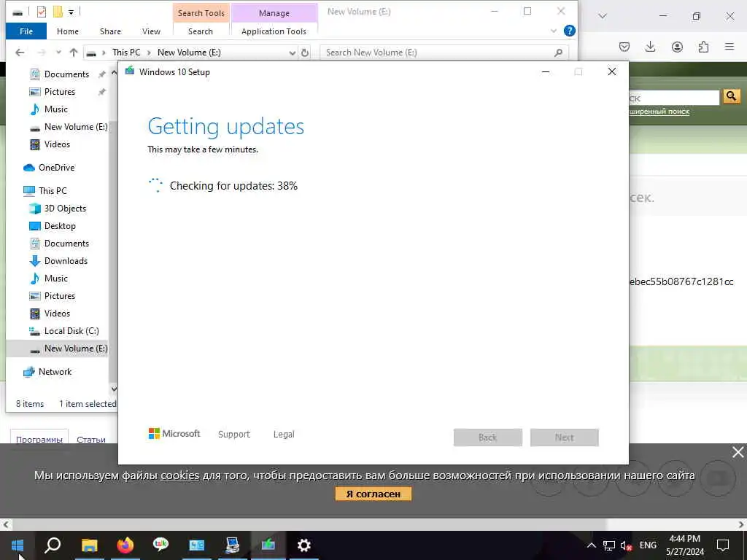
Task: Open the Settings gear on taskbar
Action: tap(303, 545)
